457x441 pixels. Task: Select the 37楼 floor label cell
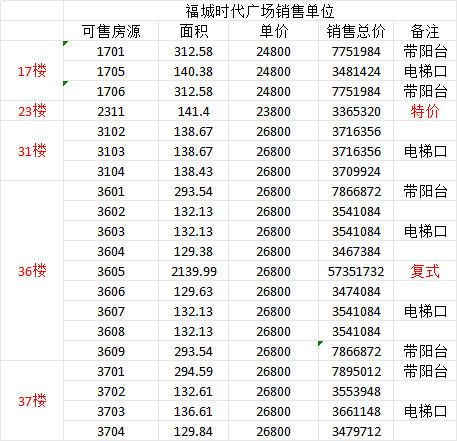click(x=32, y=401)
